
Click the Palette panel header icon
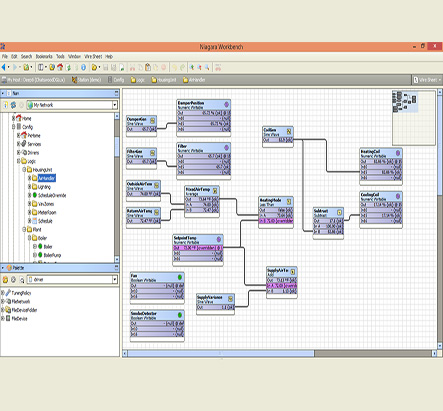[x=9, y=268]
